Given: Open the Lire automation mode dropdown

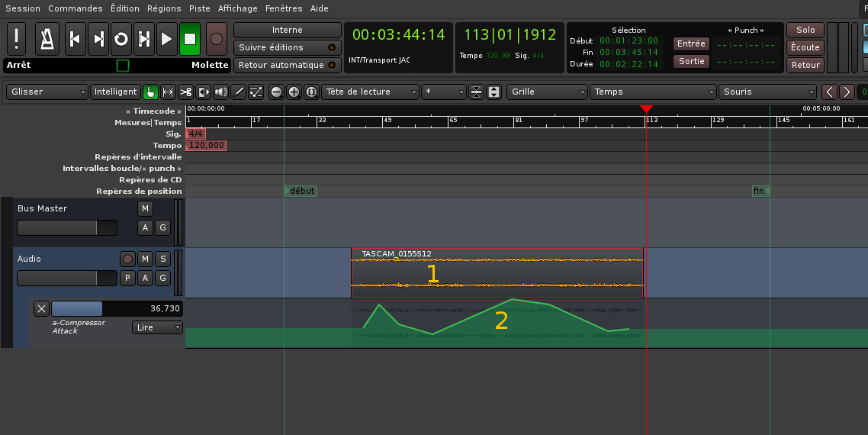Looking at the screenshot, I should coord(157,327).
